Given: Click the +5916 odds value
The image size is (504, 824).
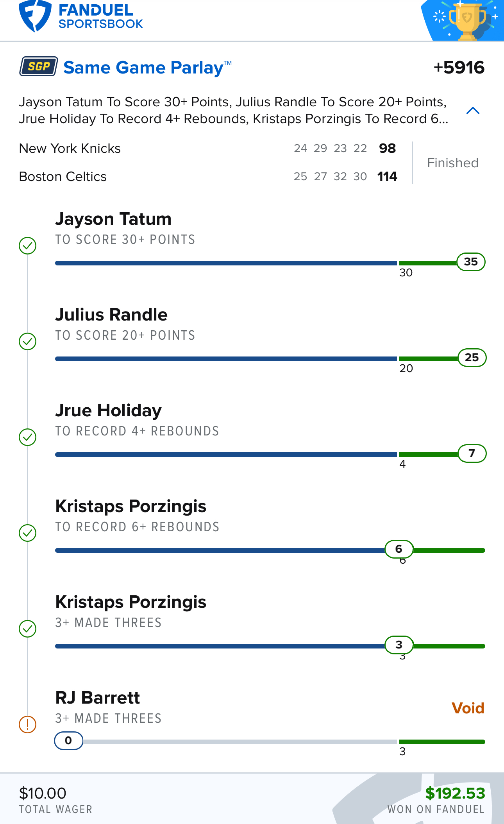Looking at the screenshot, I should pyautogui.click(x=459, y=68).
